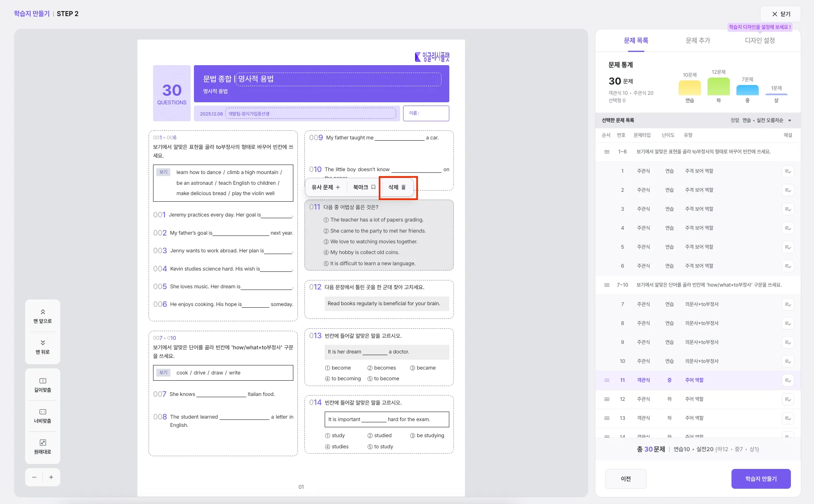Toggle explanation icon for question 1 row
The image size is (814, 504).
click(788, 171)
